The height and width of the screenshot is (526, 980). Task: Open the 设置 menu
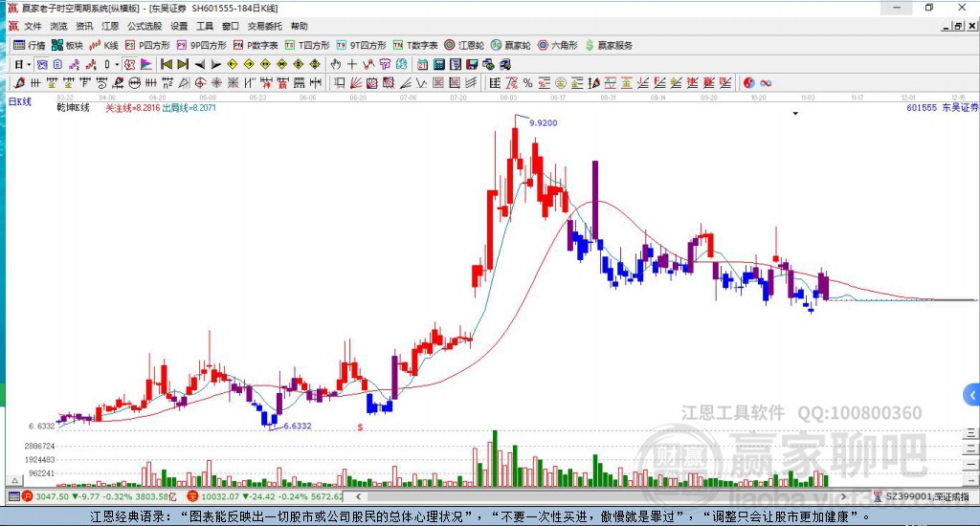click(x=179, y=26)
